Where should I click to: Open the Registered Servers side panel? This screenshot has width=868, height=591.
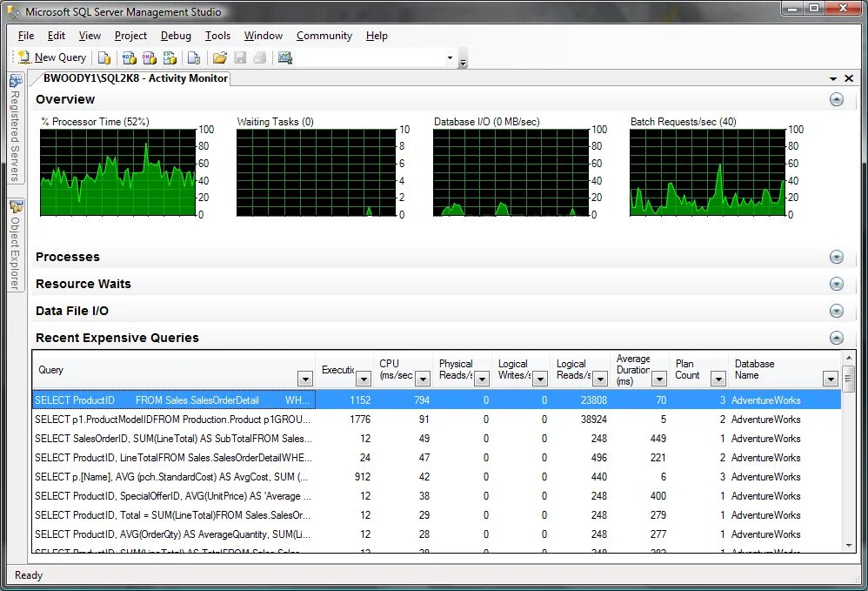click(x=16, y=129)
